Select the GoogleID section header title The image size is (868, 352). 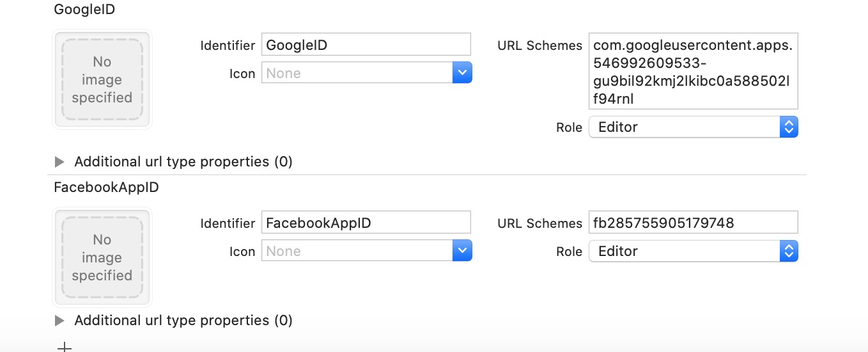[84, 10]
